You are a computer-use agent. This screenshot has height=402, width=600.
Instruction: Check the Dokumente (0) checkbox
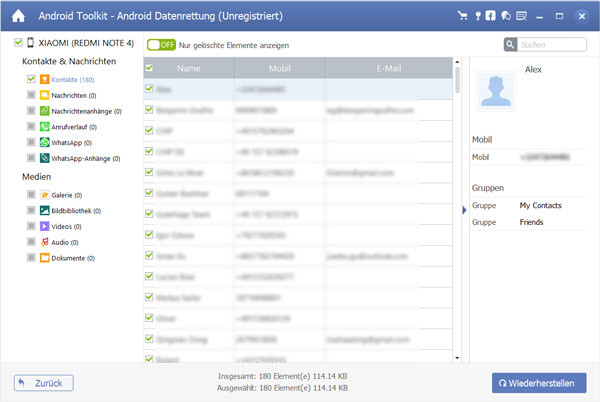point(31,257)
